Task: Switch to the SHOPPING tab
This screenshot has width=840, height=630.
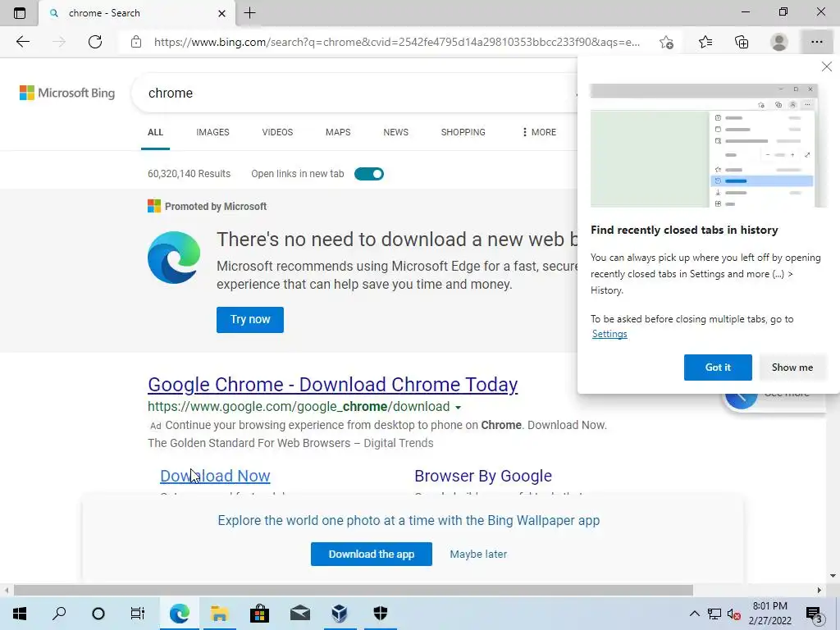Action: click(463, 132)
